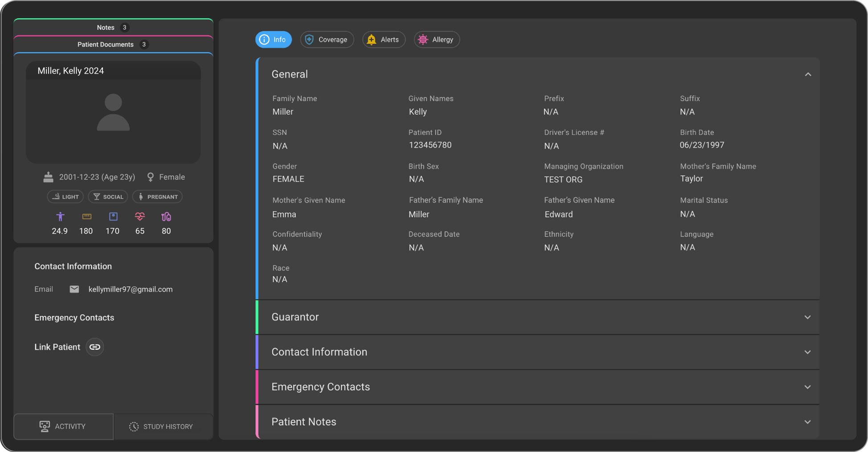Expand the Guarantor section
The image size is (868, 452).
point(807,317)
